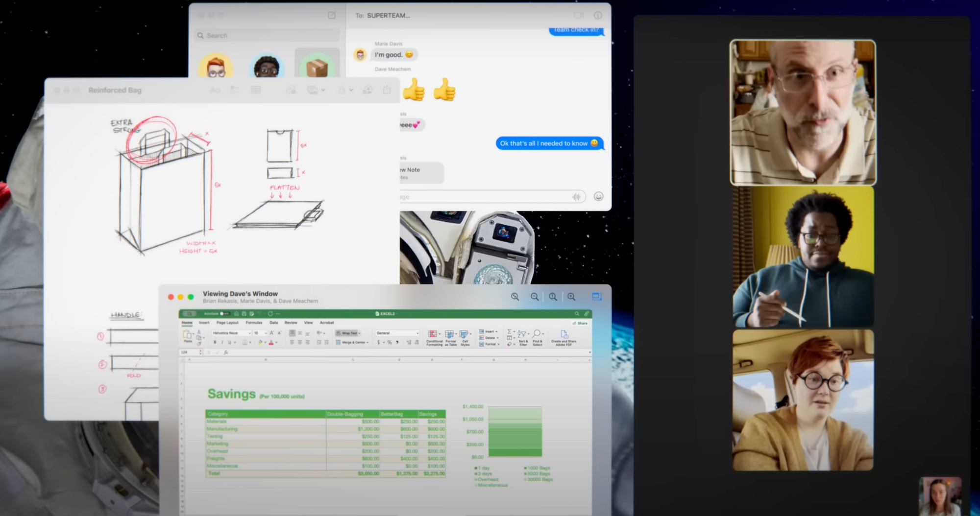This screenshot has height=516, width=980.
Task: Start a video call with SUPERTEAM
Action: tap(578, 16)
